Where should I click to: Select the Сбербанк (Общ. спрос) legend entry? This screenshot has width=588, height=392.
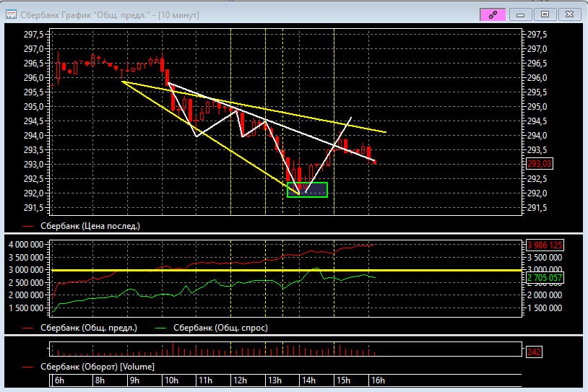pos(217,327)
